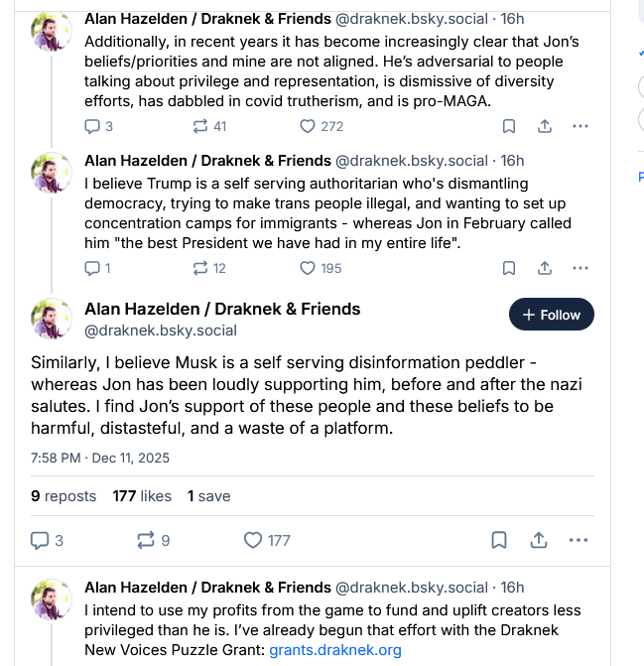Bookmark the main post with 177 likes

[500, 540]
